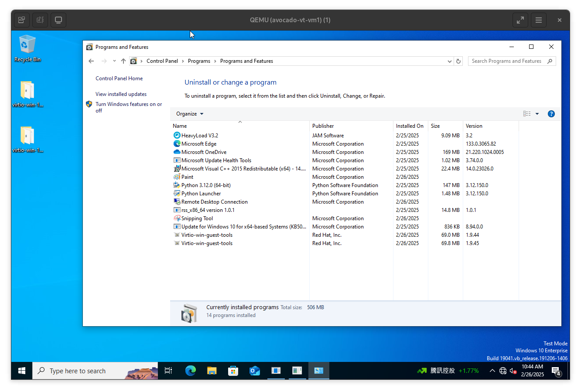Sort the list by the Name column

pos(240,126)
